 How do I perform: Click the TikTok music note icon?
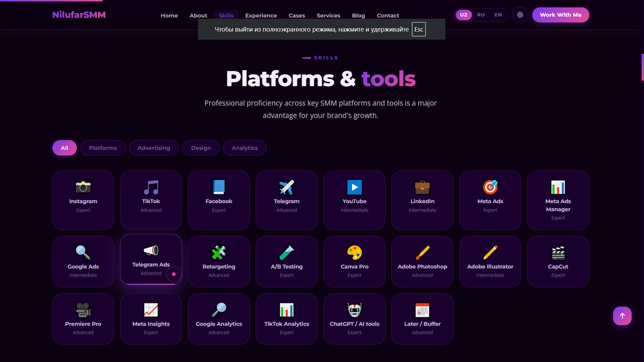click(x=151, y=187)
